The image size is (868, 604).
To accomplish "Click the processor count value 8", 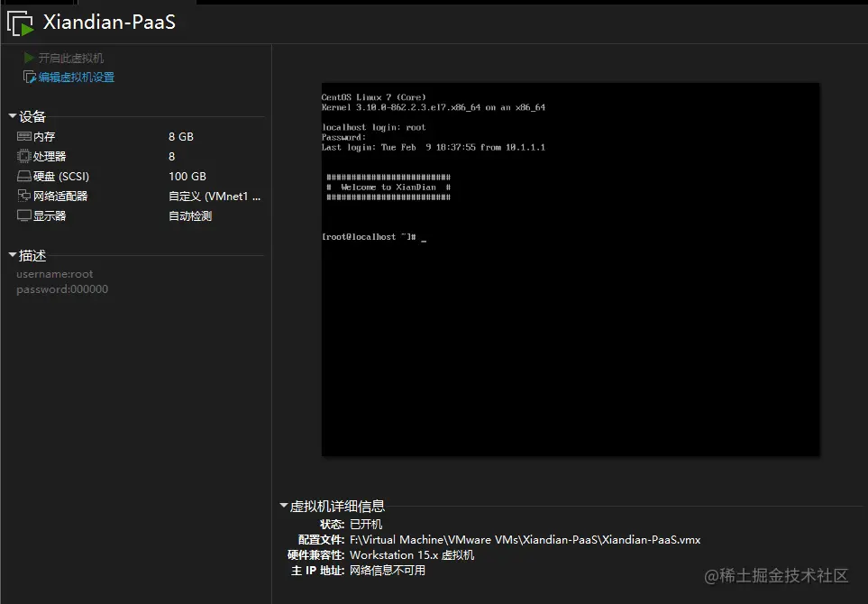I will (x=171, y=157).
